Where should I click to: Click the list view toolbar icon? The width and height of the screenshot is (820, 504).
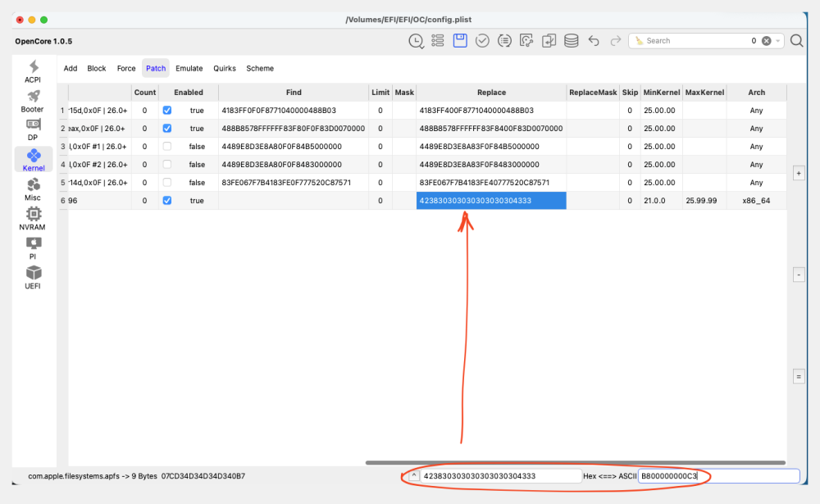[438, 41]
